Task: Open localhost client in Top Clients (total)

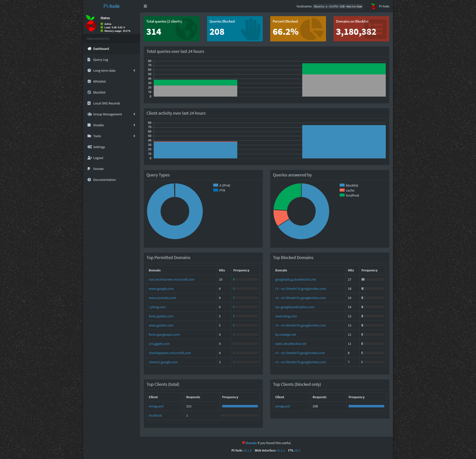Action: coord(155,415)
